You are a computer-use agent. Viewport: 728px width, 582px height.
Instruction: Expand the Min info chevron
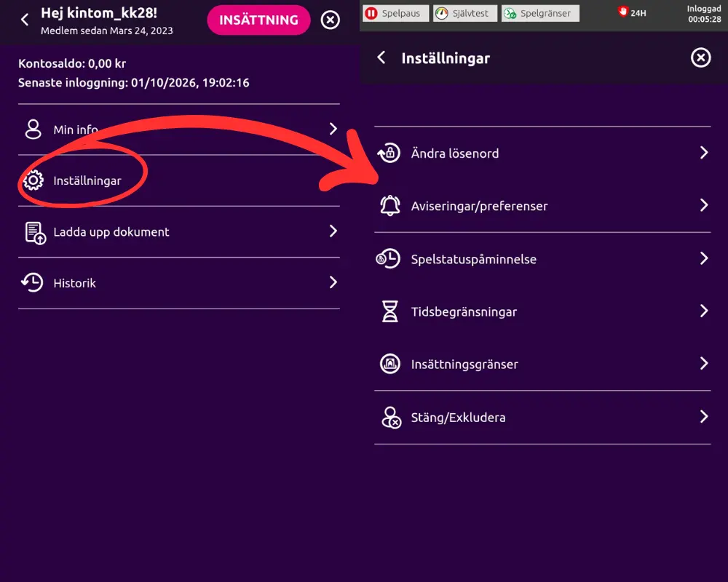click(x=333, y=129)
